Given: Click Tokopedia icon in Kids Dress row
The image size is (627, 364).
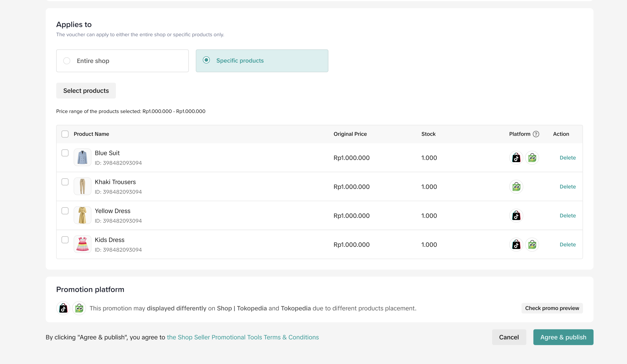Looking at the screenshot, I should pyautogui.click(x=532, y=245).
